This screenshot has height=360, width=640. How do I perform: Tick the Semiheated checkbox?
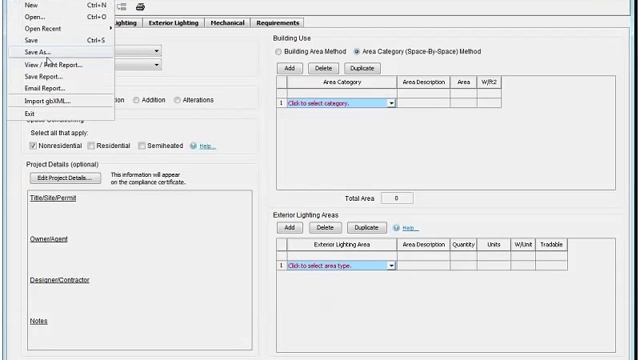(x=142, y=146)
